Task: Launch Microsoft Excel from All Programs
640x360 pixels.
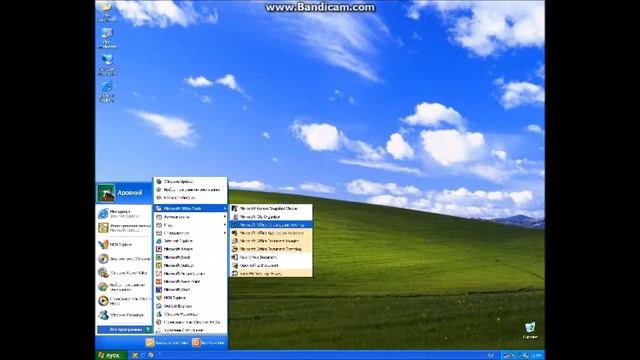Action: click(x=191, y=257)
